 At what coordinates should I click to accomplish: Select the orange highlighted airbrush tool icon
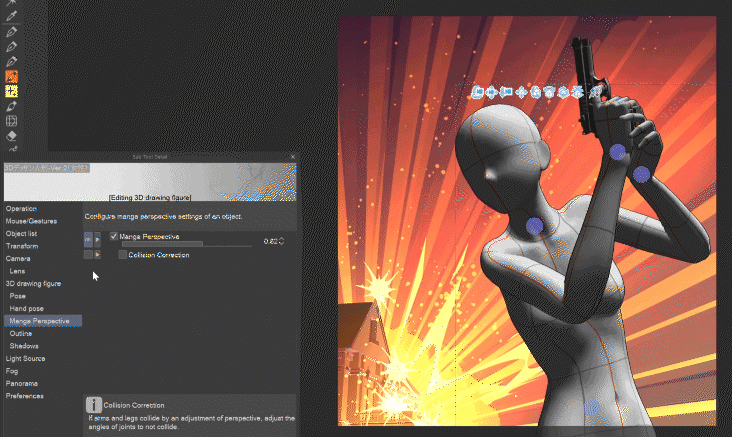click(11, 76)
